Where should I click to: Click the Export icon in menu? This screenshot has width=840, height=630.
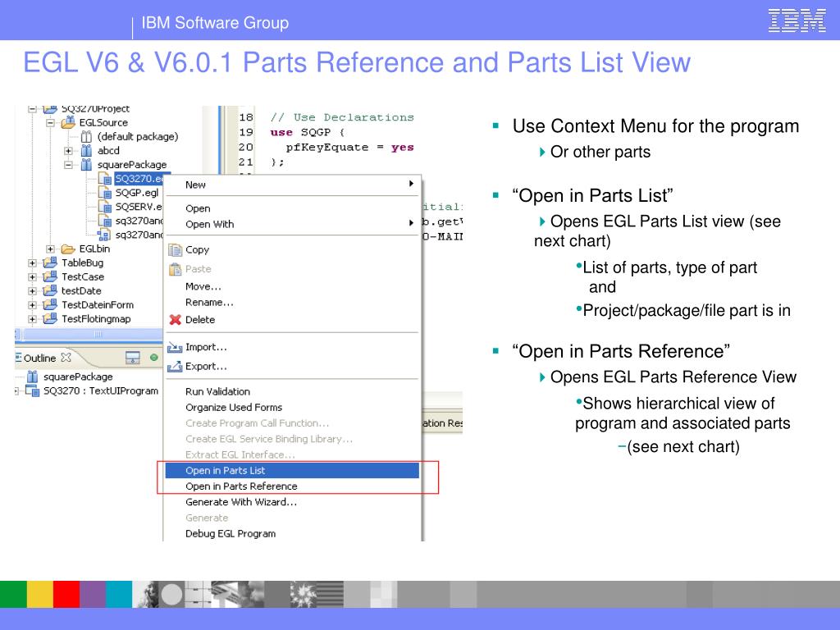175,367
